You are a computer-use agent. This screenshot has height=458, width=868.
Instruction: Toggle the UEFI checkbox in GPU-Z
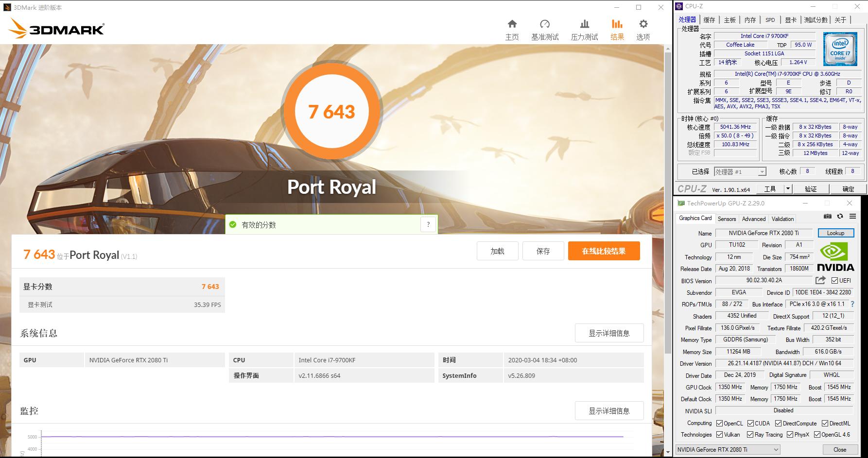(834, 280)
